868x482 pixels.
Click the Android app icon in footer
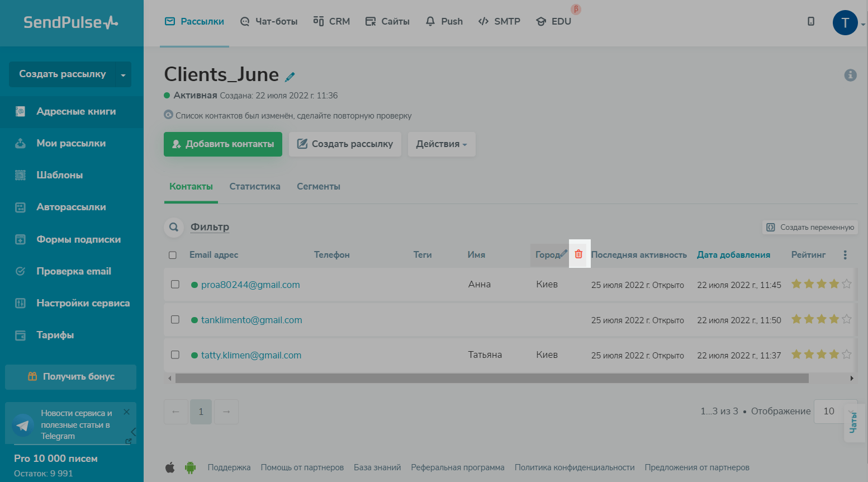click(x=191, y=467)
